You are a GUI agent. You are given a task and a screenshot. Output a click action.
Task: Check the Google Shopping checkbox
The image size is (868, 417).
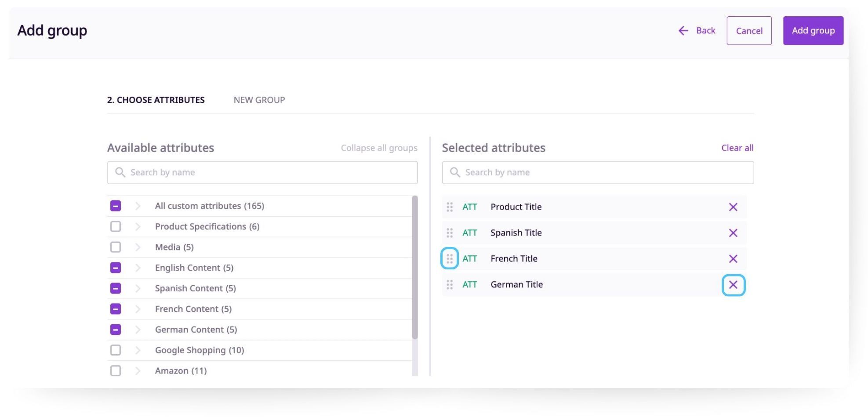[x=116, y=350]
